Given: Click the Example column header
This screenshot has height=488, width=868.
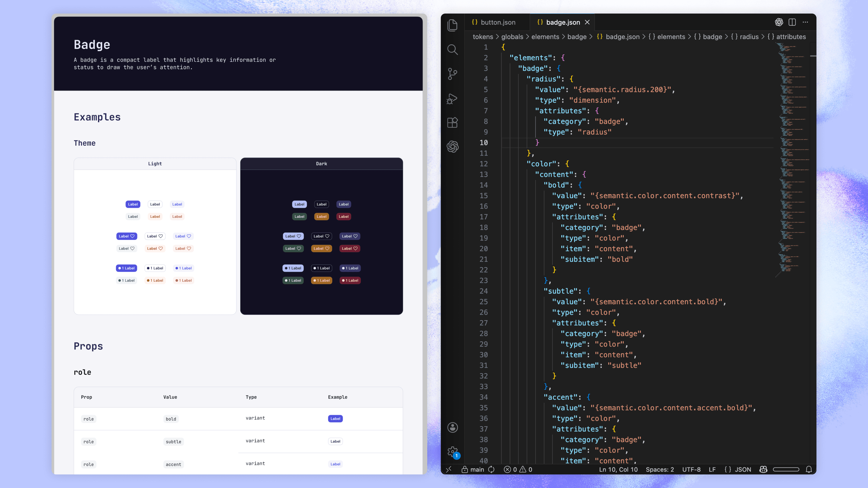Looking at the screenshot, I should tap(338, 397).
